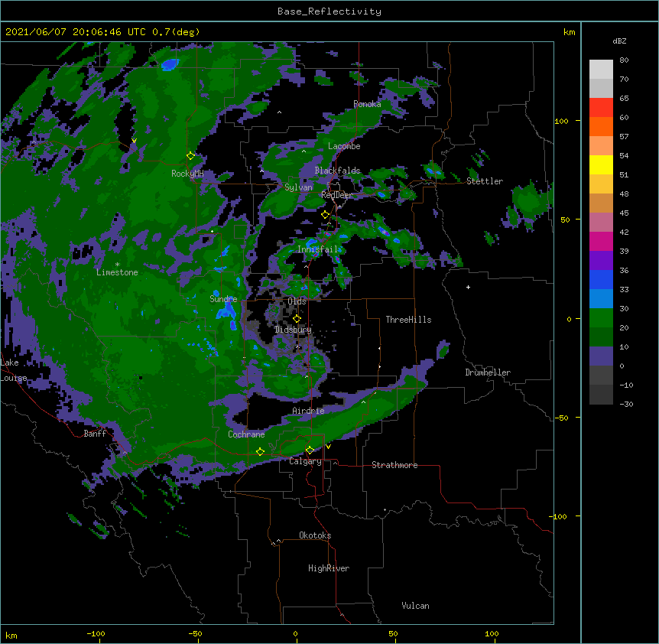Click the green 30 dBZ legend color

pos(601,318)
